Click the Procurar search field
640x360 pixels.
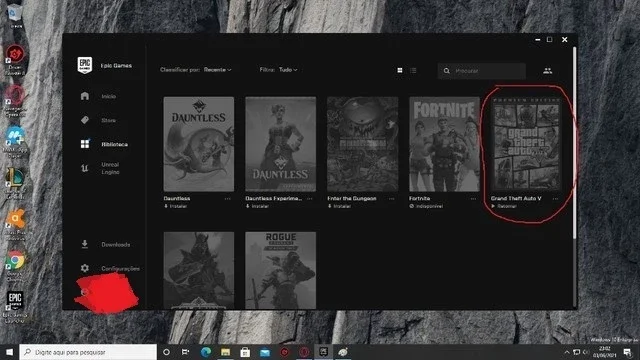[482, 71]
